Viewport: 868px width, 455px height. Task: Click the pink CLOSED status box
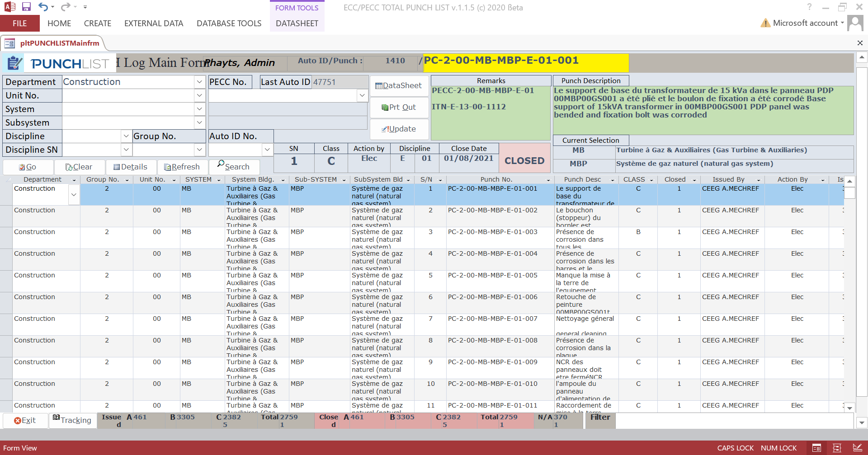click(524, 158)
